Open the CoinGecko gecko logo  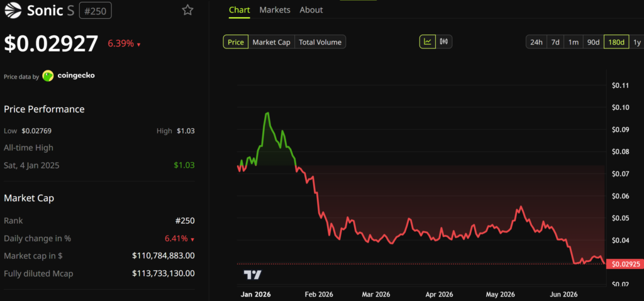click(48, 75)
